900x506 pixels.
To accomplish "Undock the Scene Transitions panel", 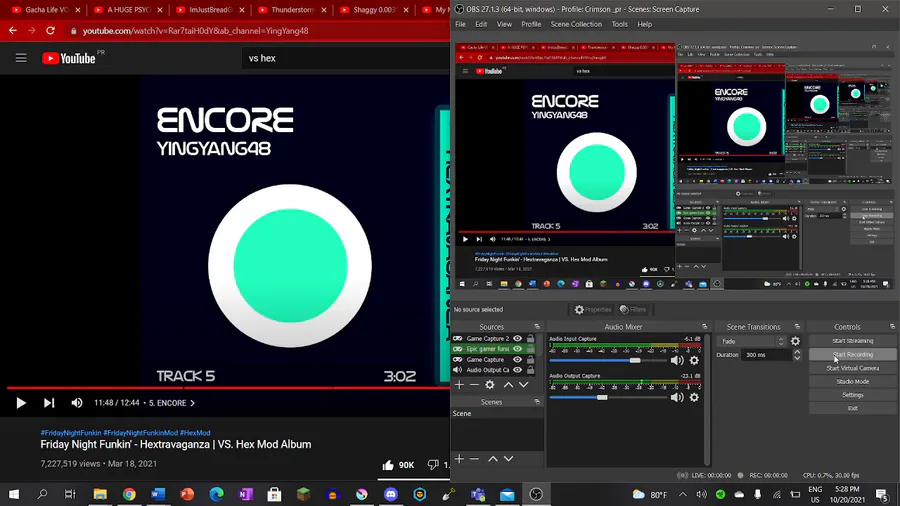I will 797,327.
